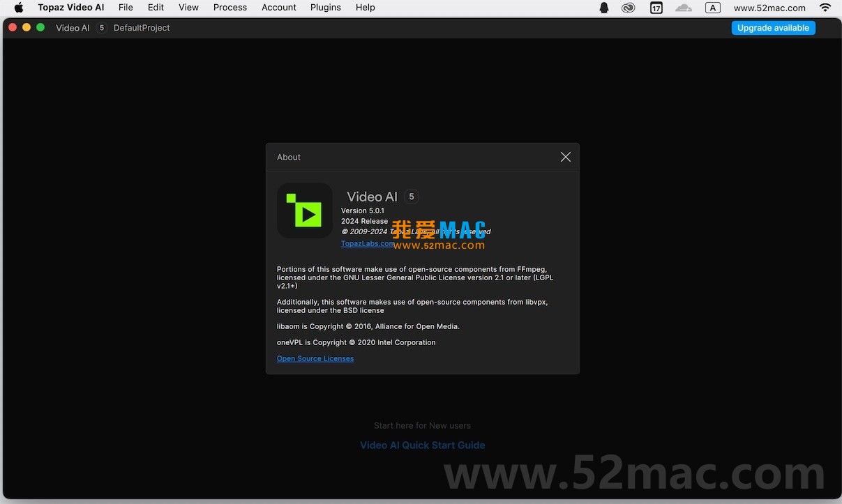Click the DefaultProject title
This screenshot has height=504, width=842.
click(x=142, y=28)
